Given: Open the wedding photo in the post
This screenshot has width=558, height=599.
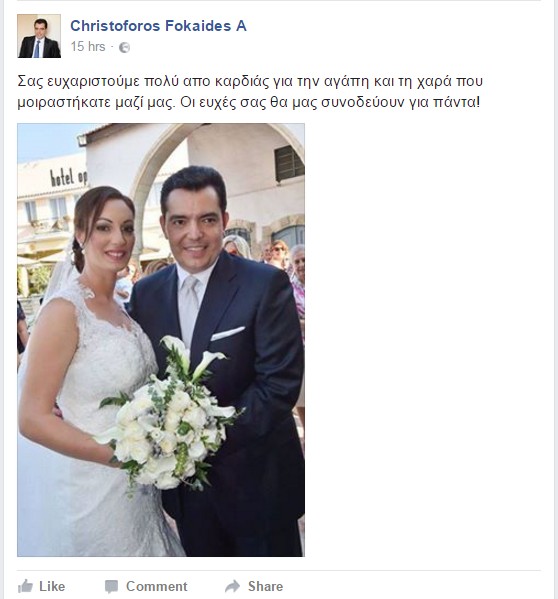Looking at the screenshot, I should pyautogui.click(x=161, y=340).
